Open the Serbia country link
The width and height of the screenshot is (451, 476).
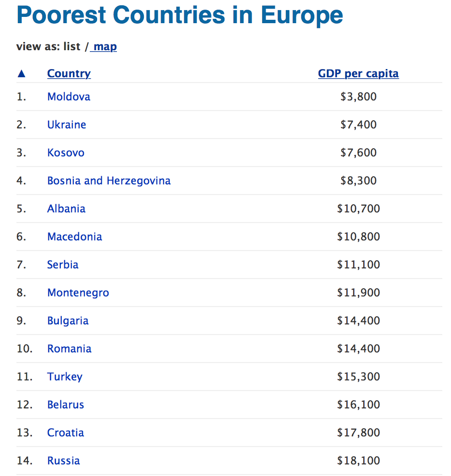click(x=63, y=265)
